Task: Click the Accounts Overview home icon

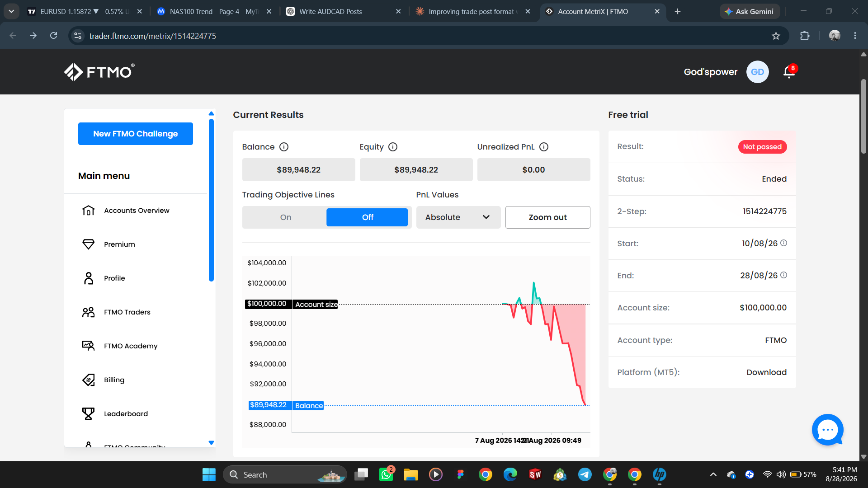Action: click(x=89, y=211)
